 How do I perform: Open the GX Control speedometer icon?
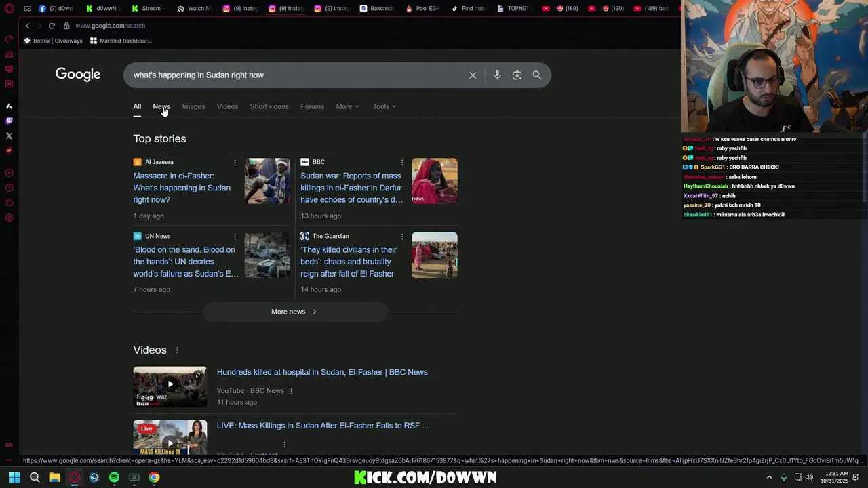pyautogui.click(x=9, y=39)
